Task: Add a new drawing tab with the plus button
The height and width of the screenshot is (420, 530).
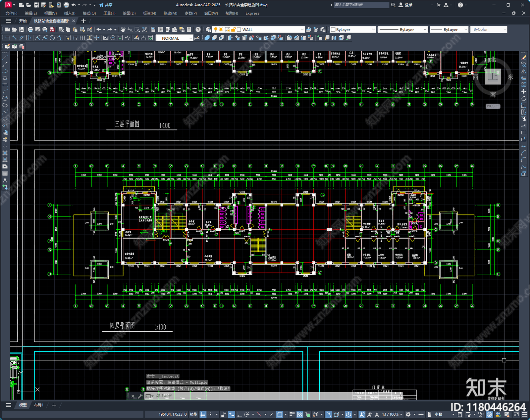Action: point(83,21)
